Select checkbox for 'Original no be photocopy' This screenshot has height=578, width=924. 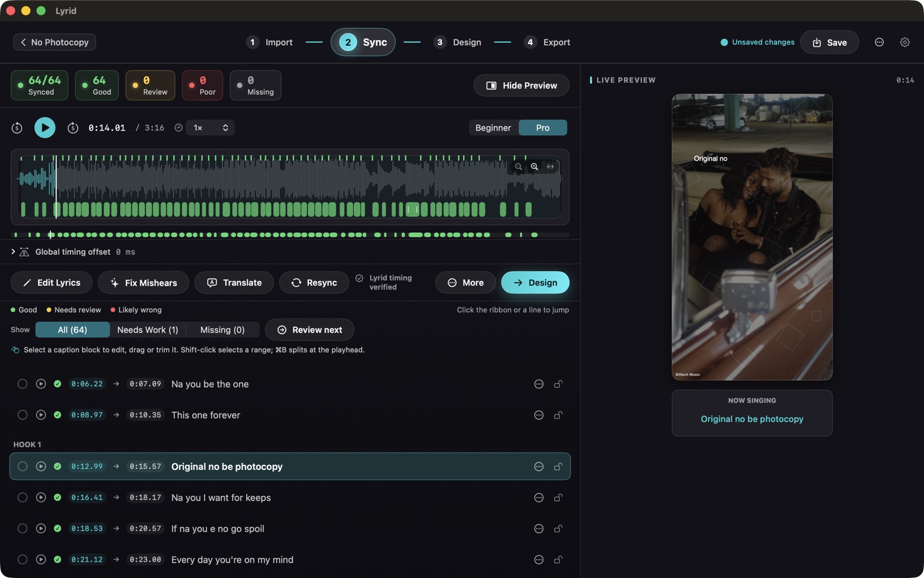[23, 466]
